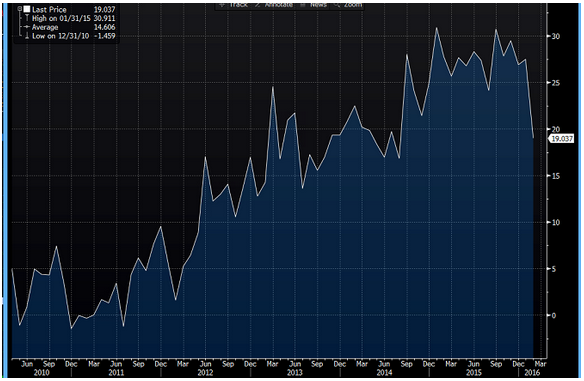Select the Last Price legend label
The image size is (584, 381).
(x=49, y=9)
